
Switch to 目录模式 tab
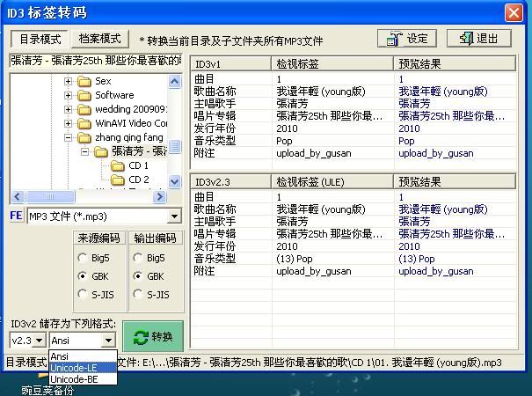tap(40, 39)
